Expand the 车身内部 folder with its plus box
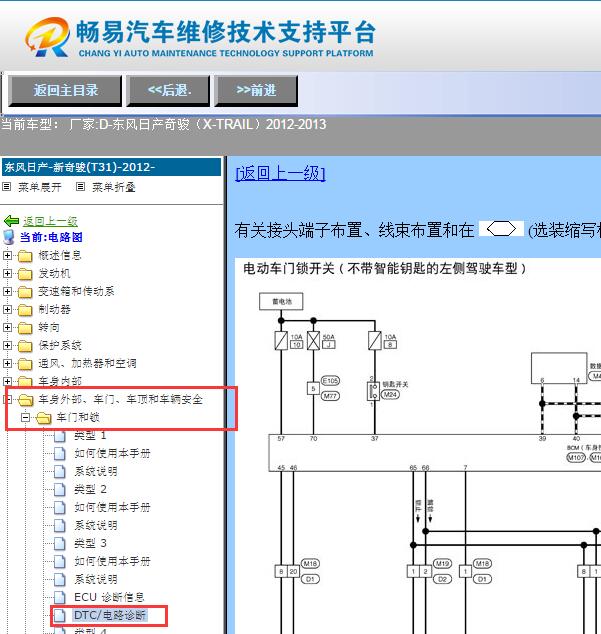The image size is (601, 634). (7, 381)
